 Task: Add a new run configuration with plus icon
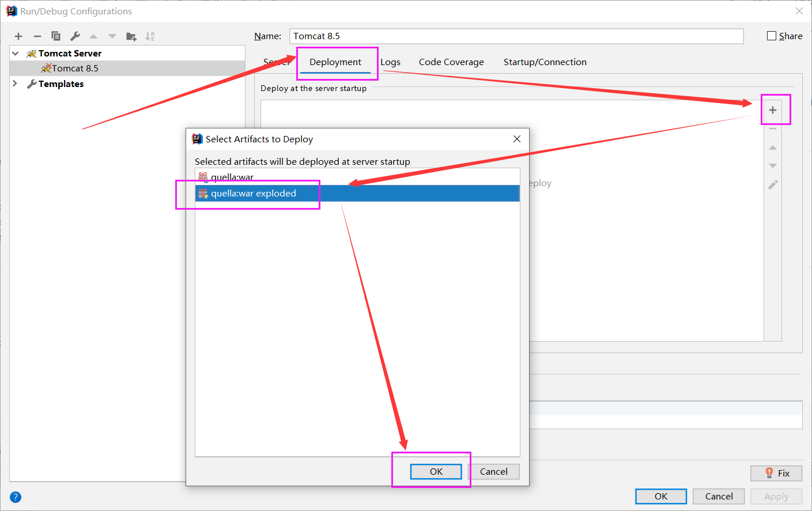point(18,36)
